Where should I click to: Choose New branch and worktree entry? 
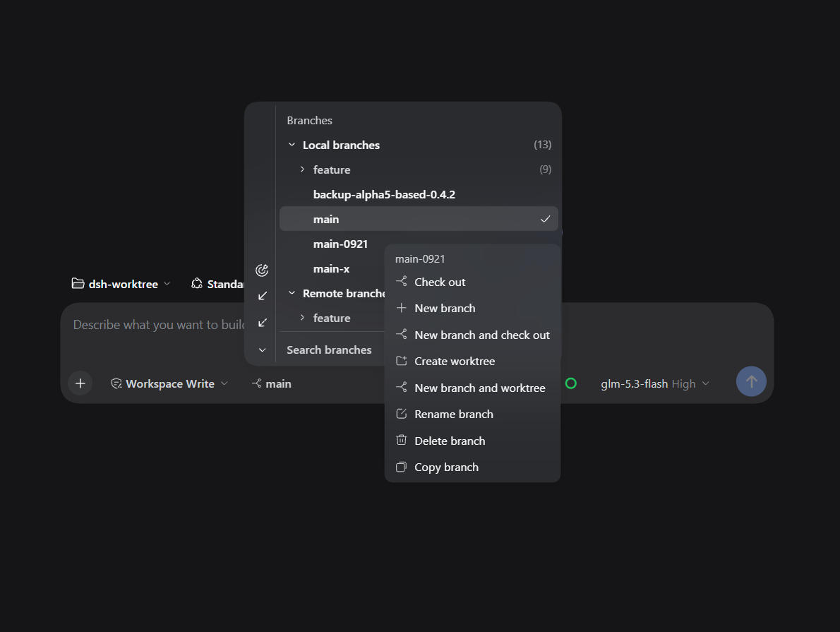(x=472, y=388)
